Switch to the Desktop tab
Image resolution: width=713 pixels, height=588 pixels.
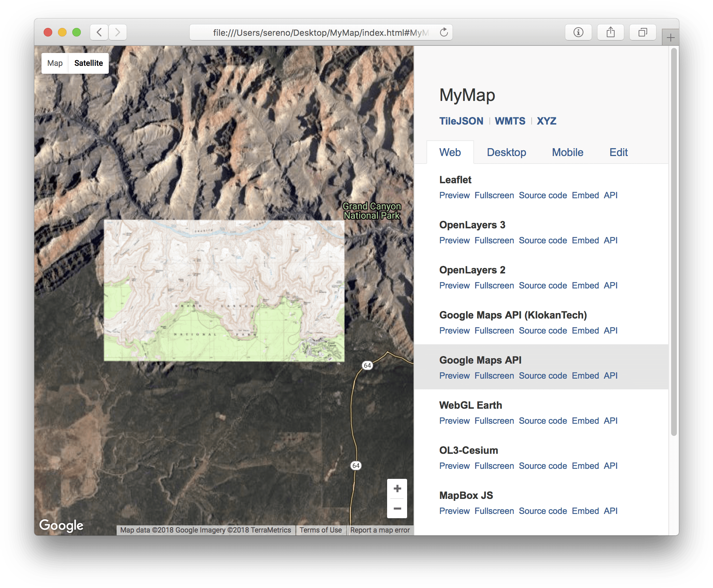pyautogui.click(x=506, y=152)
